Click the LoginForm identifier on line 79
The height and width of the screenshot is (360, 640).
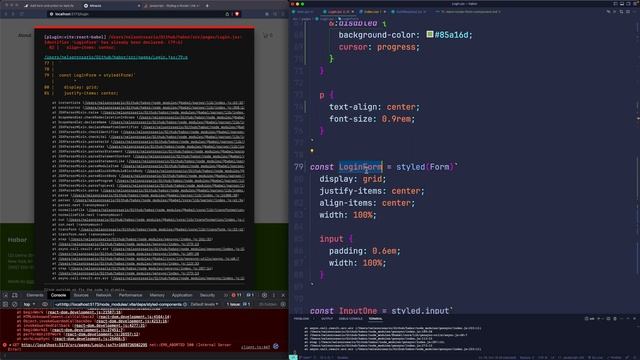click(x=360, y=167)
